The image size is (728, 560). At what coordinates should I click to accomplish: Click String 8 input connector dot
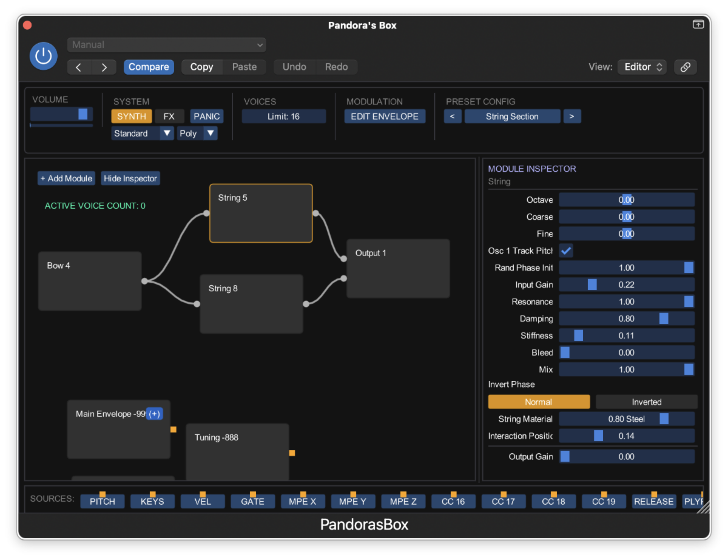197,304
